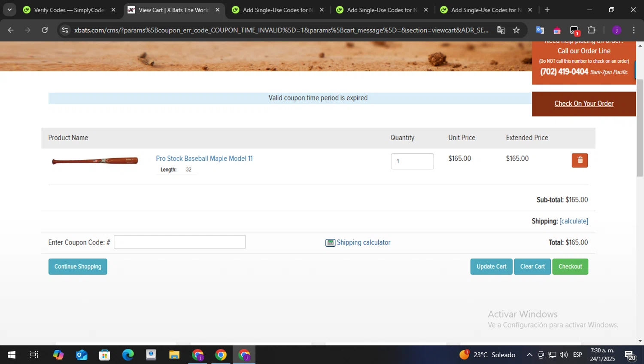644x364 pixels.
Task: Open a new browser tab
Action: tap(547, 10)
